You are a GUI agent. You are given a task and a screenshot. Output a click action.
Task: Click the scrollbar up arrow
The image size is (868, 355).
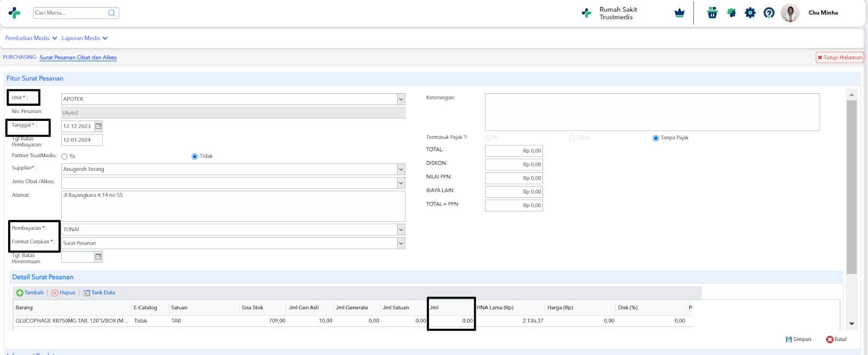851,94
